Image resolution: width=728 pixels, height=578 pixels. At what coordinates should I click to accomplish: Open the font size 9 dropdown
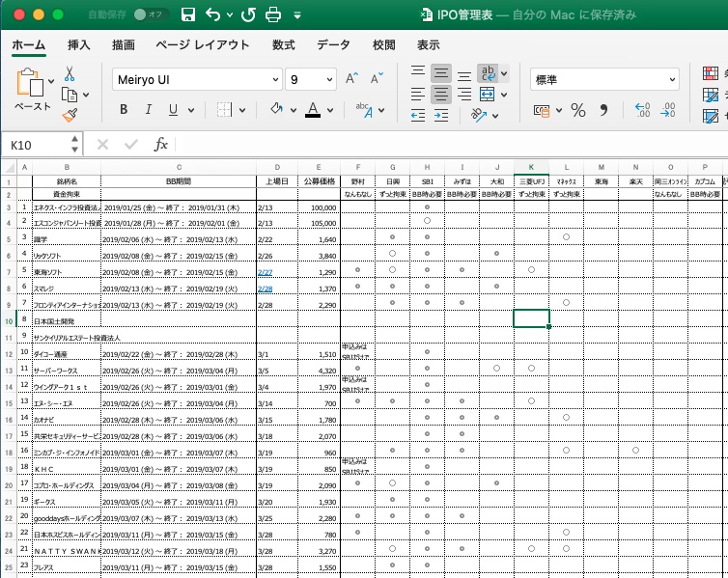(329, 79)
